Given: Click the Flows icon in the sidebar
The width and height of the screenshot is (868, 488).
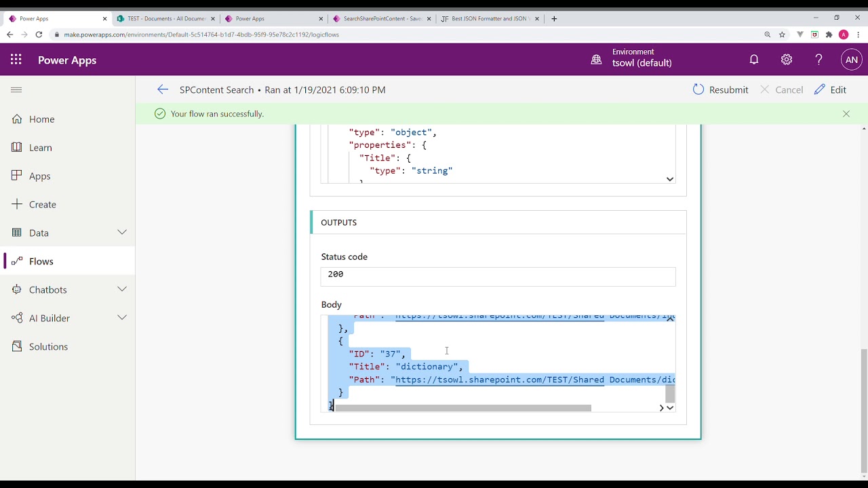Looking at the screenshot, I should (18, 262).
